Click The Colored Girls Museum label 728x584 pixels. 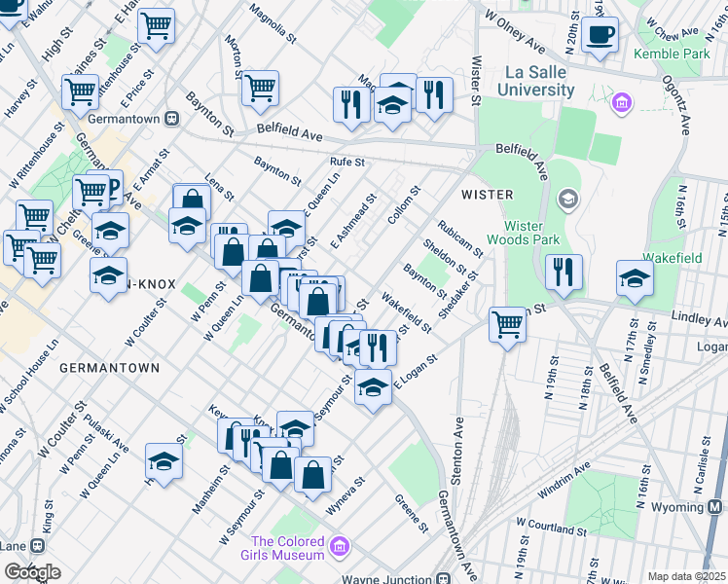coord(283,548)
